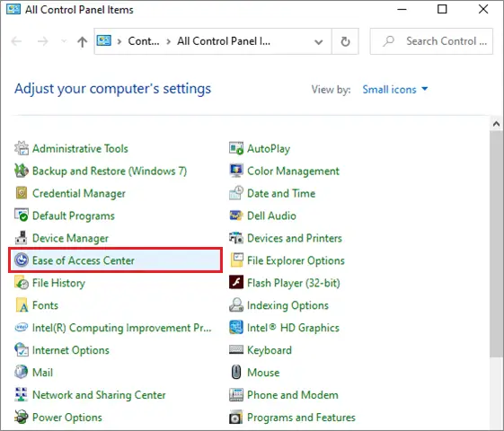Open the Credential Manager icon

(22, 193)
